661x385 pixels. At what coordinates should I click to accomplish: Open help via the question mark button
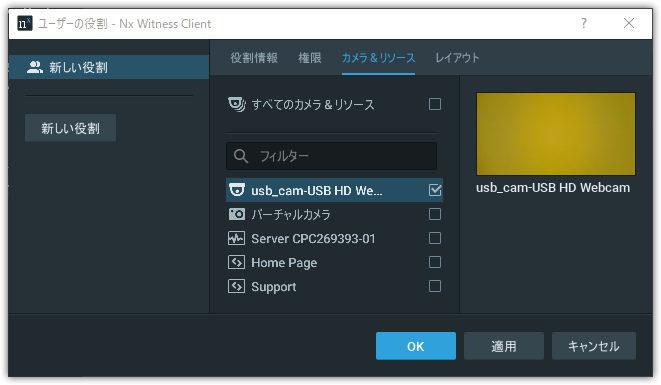pyautogui.click(x=584, y=23)
